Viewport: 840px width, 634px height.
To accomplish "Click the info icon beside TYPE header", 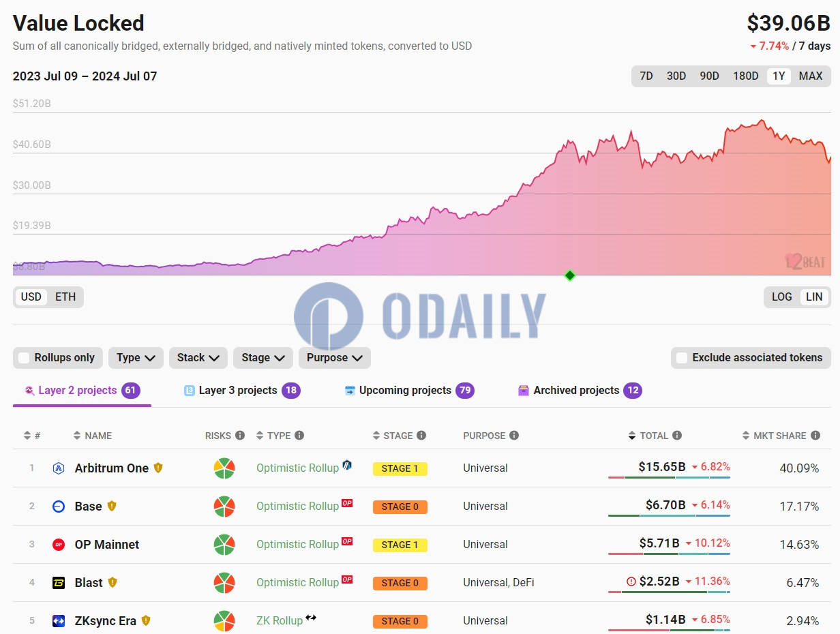I will tap(299, 436).
